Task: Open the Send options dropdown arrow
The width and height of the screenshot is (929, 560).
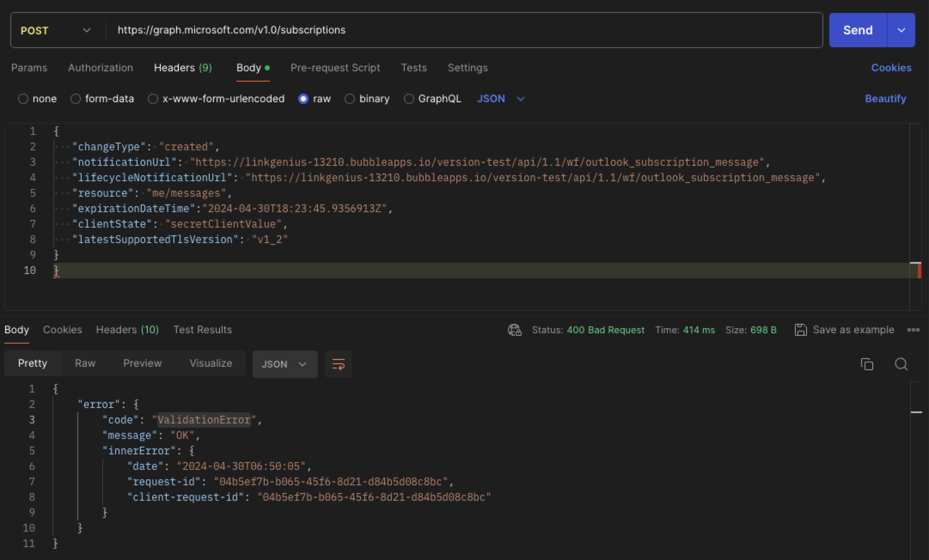Action: pos(901,30)
